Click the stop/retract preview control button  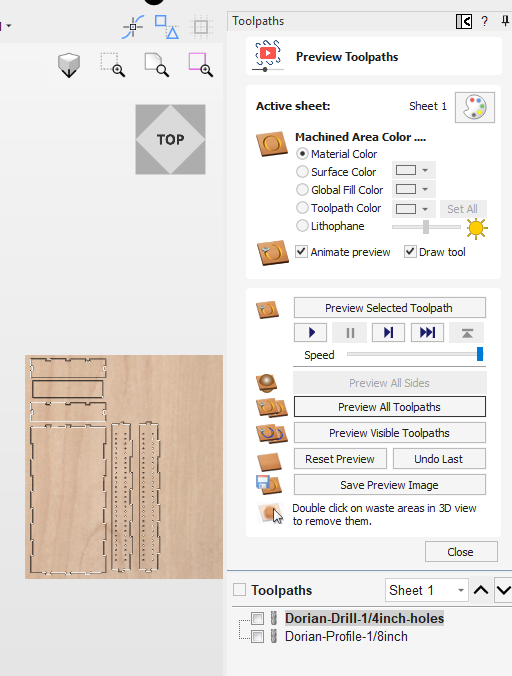467,332
